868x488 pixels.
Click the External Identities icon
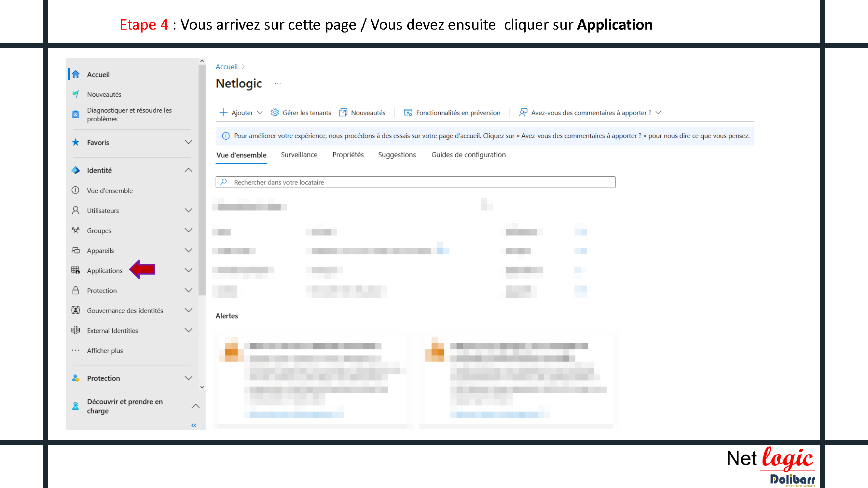tap(76, 330)
